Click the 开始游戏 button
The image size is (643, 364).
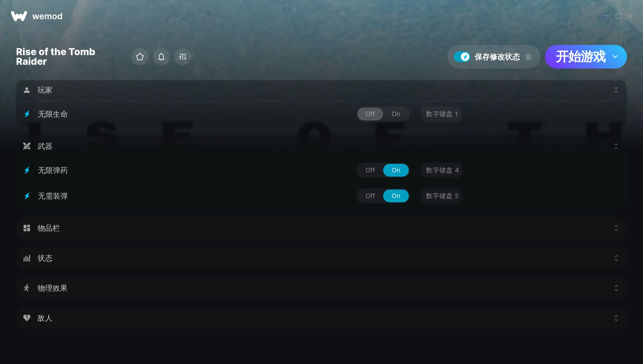(580, 57)
